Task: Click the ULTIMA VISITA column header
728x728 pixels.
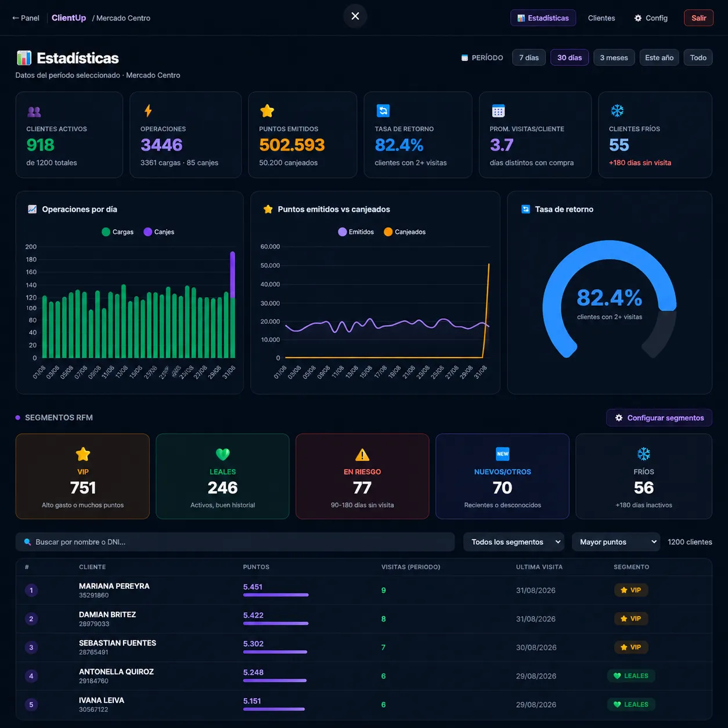Action: pos(539,567)
